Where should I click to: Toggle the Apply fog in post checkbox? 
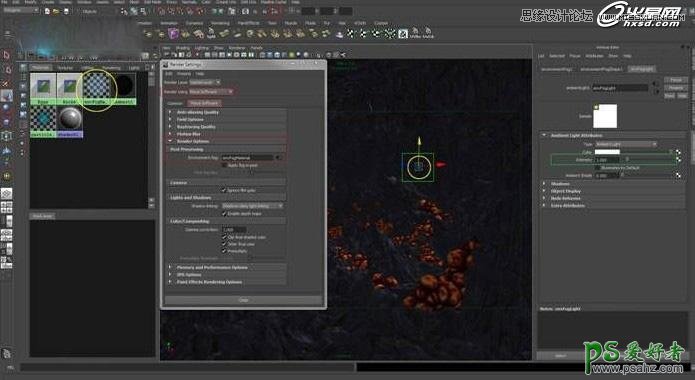[224, 165]
